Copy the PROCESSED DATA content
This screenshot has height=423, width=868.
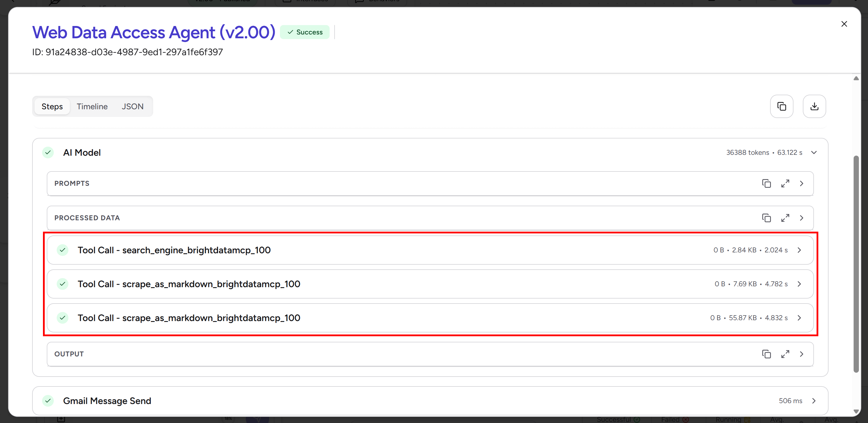[767, 218]
